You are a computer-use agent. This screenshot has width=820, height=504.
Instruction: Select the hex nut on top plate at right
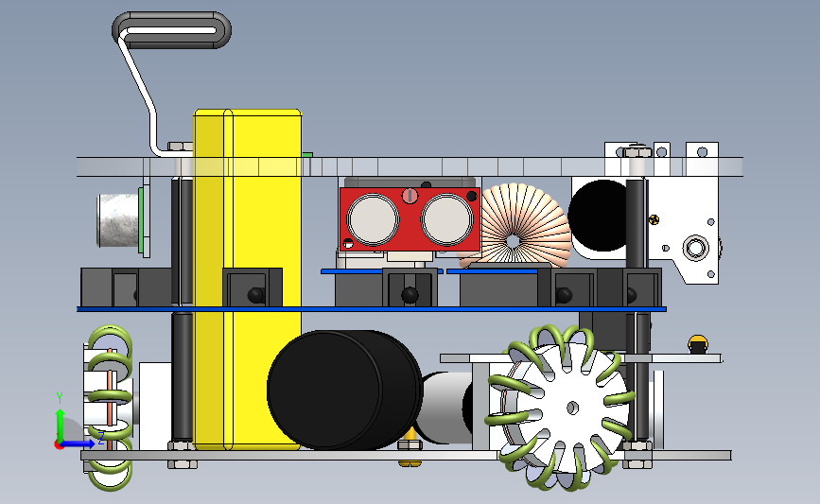point(637,152)
